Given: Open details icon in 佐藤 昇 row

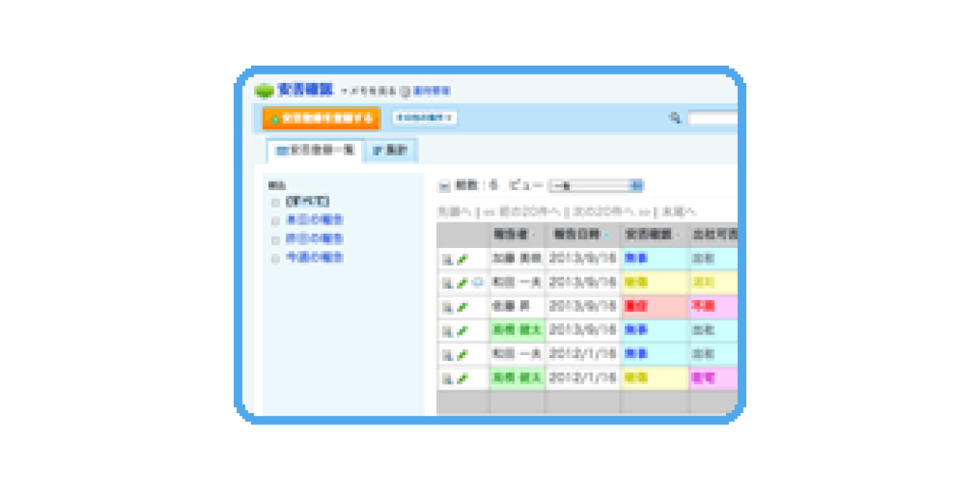Looking at the screenshot, I should point(447,308).
